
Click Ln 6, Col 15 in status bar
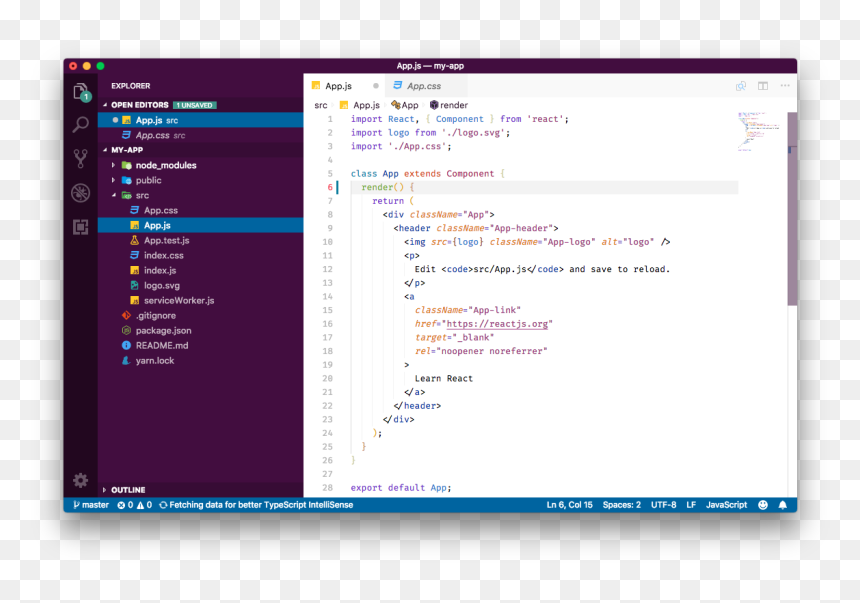tap(569, 505)
